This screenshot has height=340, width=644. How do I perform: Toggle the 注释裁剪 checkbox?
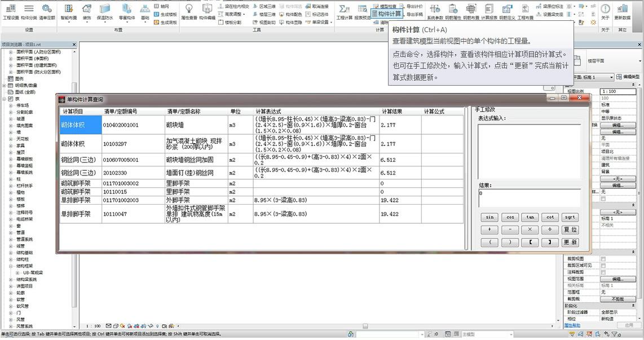tap(603, 272)
